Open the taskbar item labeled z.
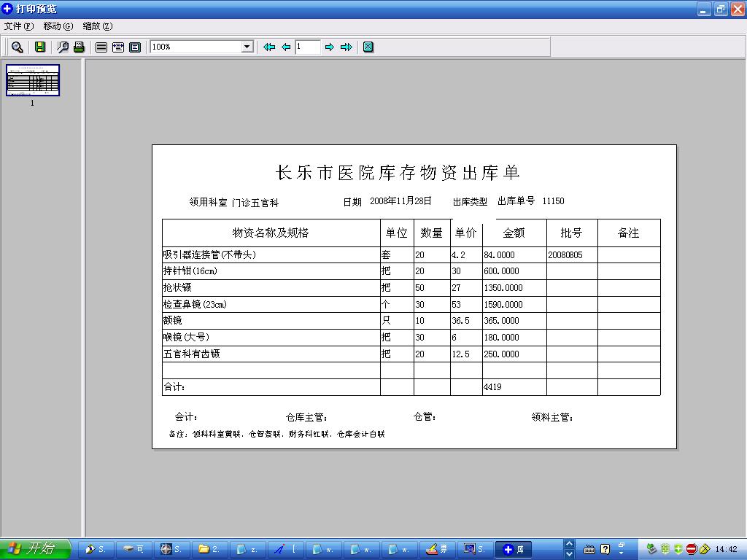Image resolution: width=747 pixels, height=560 pixels. coord(247,550)
